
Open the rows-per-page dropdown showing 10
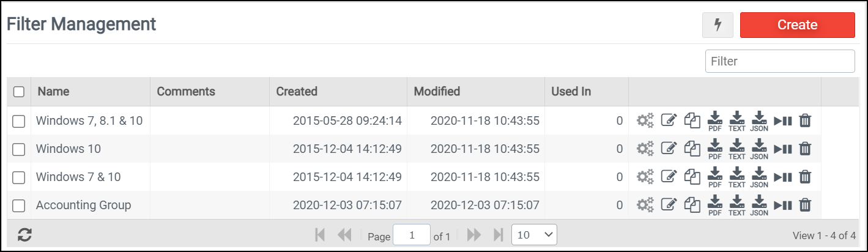(534, 235)
